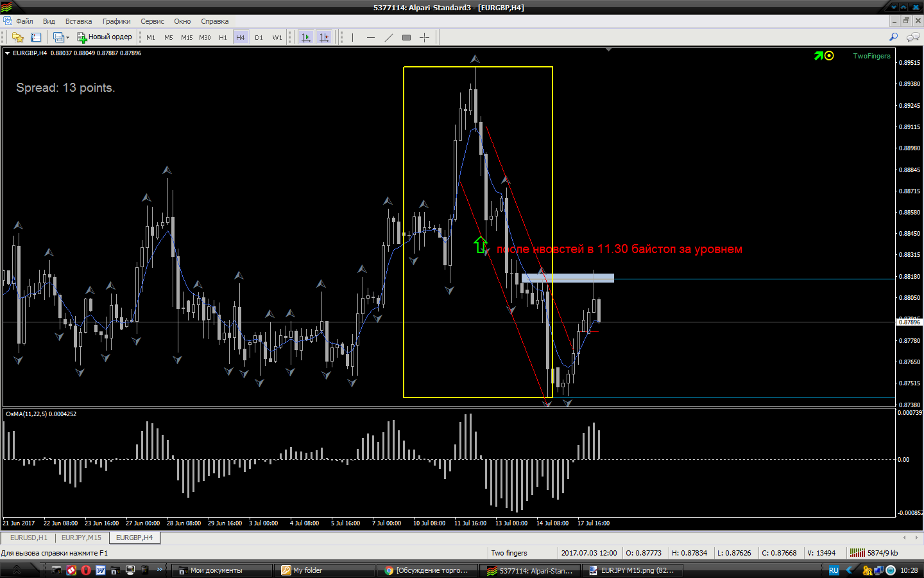Select the active H4 timeframe button
This screenshot has width=924, height=578.
pyautogui.click(x=241, y=37)
